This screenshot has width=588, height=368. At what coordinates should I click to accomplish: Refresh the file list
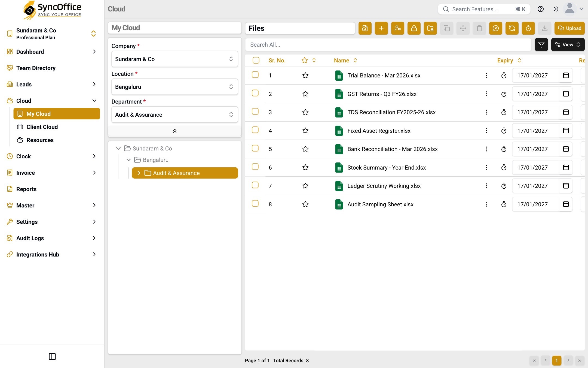pos(512,28)
